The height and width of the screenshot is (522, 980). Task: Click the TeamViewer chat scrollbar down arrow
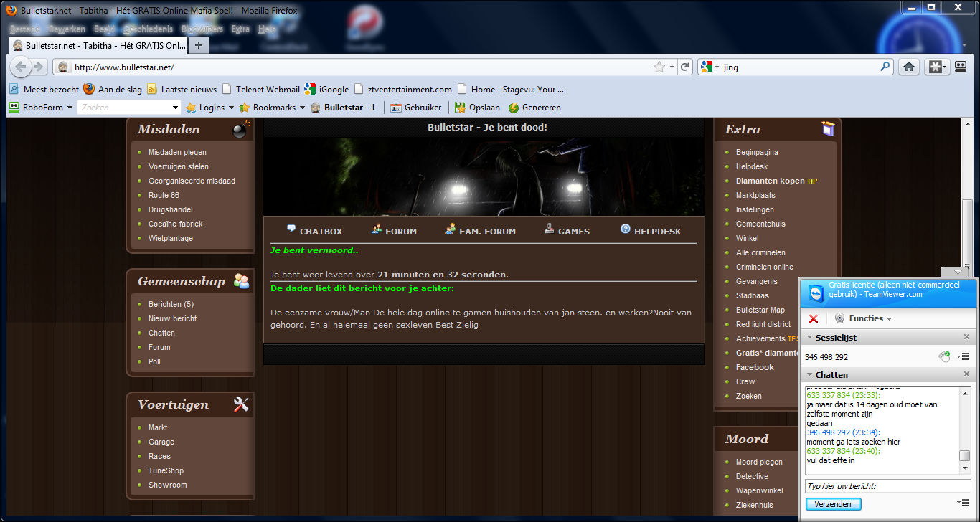[x=965, y=468]
